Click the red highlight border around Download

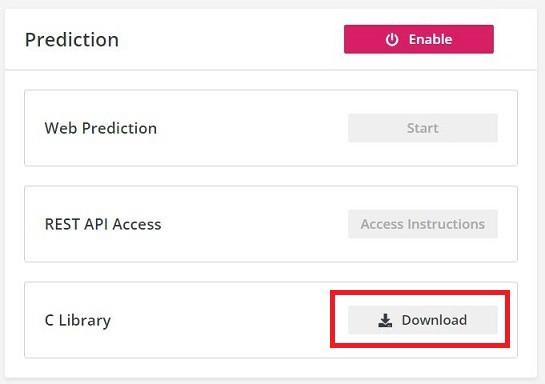(420, 293)
